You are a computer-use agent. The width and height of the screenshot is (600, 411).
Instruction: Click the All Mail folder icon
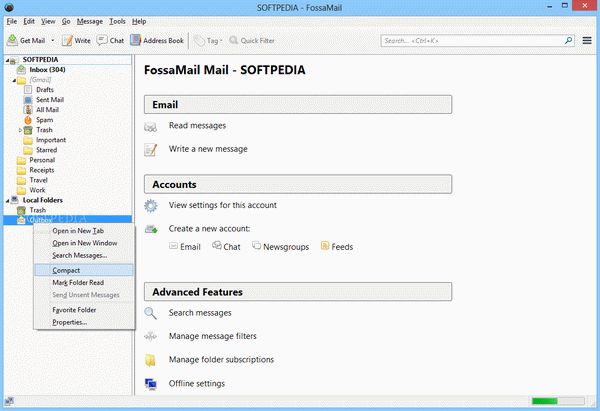coord(28,110)
